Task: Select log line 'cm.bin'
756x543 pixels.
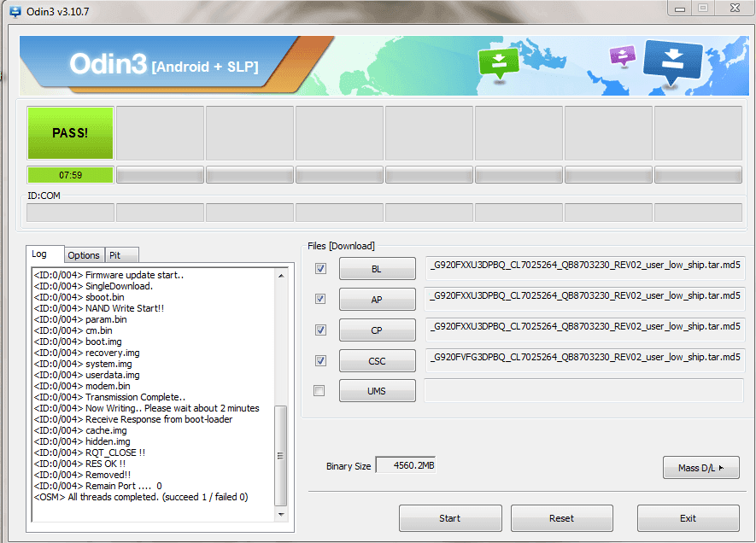Action: click(73, 330)
